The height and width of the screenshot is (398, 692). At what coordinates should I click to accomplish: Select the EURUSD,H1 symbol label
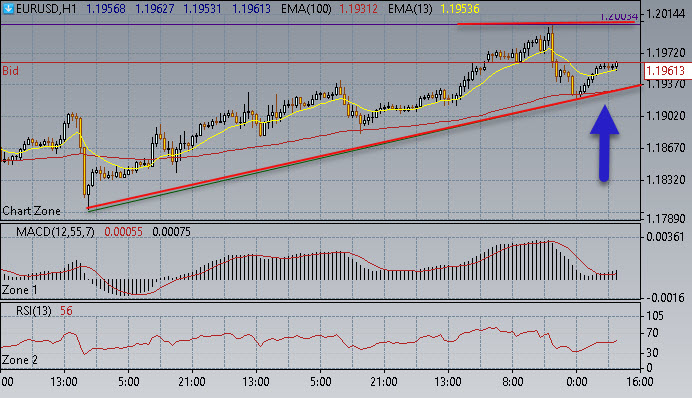tap(46, 9)
